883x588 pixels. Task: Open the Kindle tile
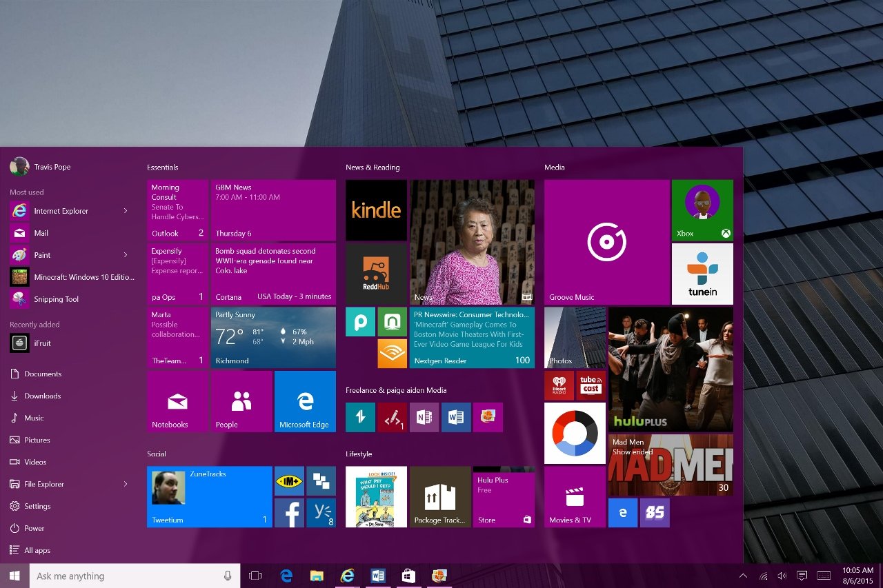click(x=376, y=210)
